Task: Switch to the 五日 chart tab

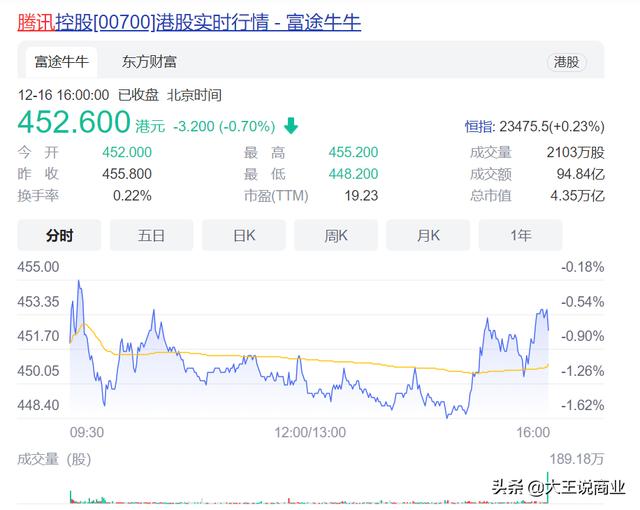Action: (x=151, y=235)
